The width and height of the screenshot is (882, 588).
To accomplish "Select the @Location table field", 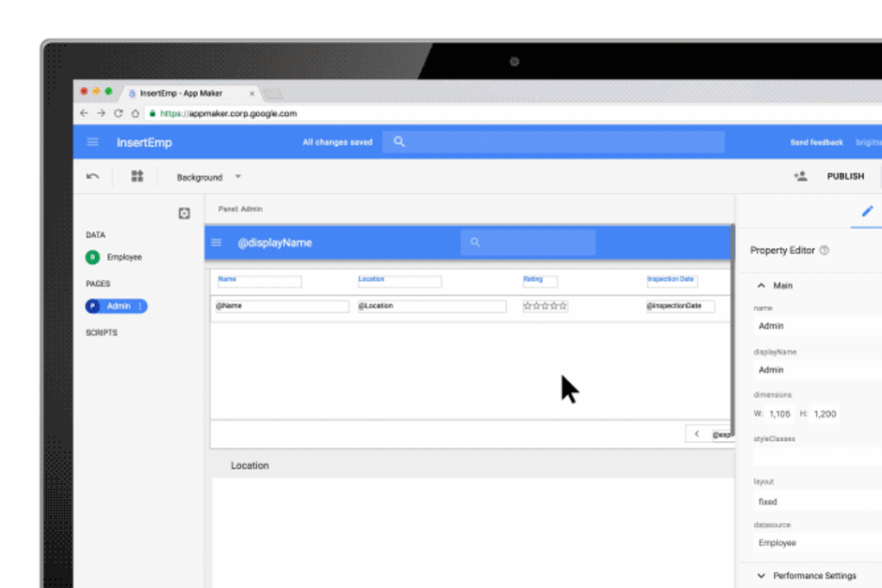I will [x=431, y=306].
